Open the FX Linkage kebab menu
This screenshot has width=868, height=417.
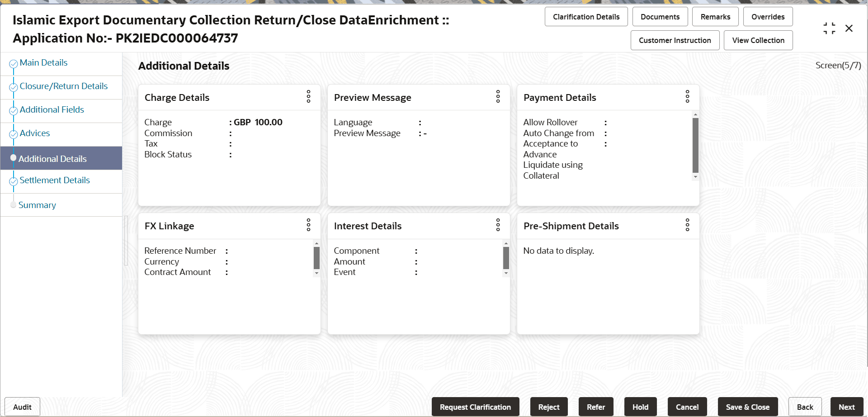(x=308, y=225)
